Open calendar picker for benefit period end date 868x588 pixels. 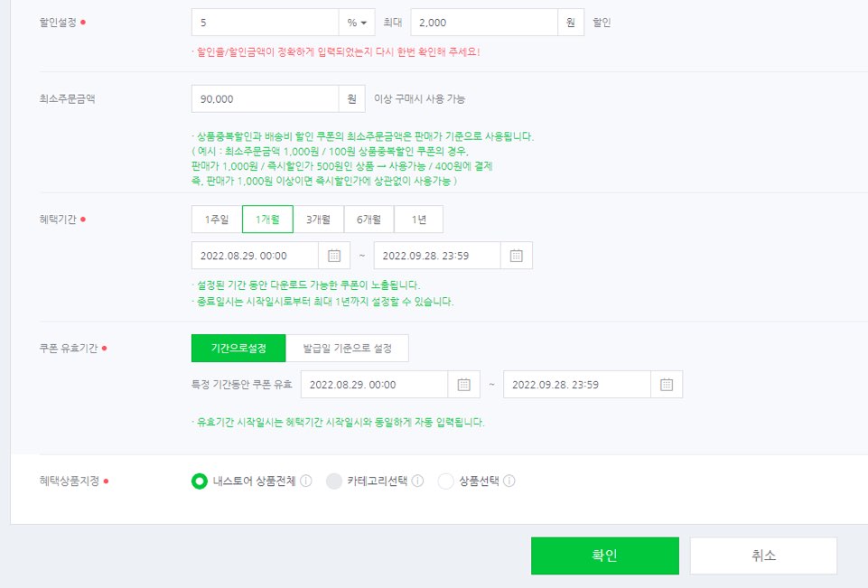pyautogui.click(x=515, y=255)
